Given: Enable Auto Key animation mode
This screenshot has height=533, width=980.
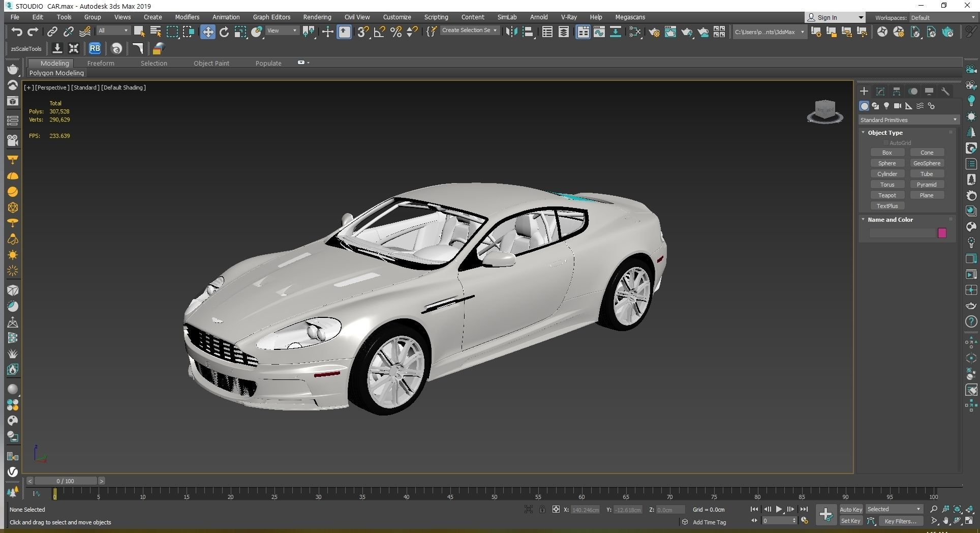Looking at the screenshot, I should (851, 510).
